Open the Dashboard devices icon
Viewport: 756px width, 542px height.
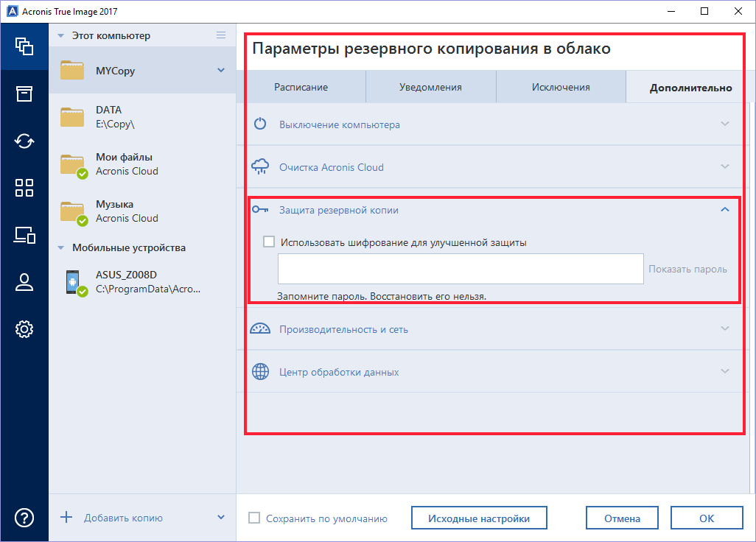(x=24, y=235)
